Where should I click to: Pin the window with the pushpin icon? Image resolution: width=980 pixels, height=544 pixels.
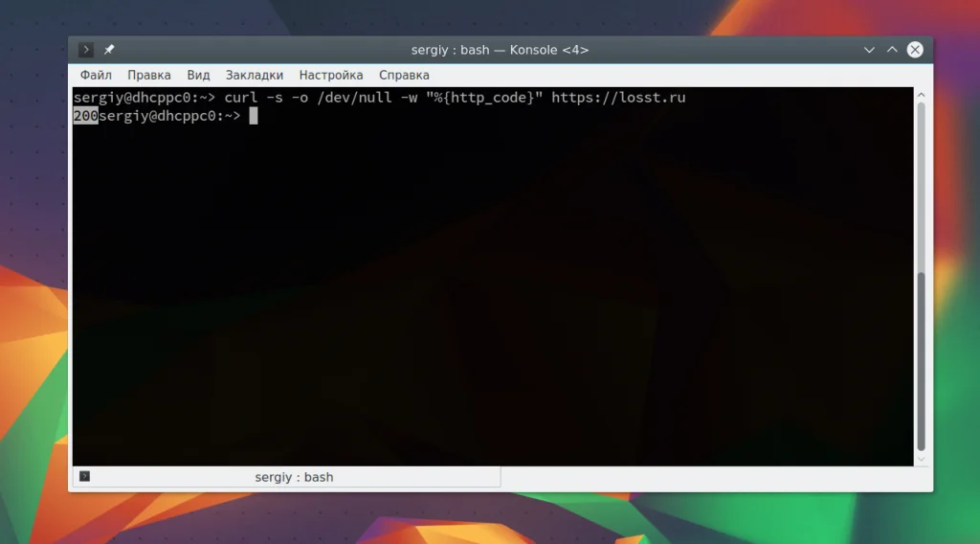pyautogui.click(x=109, y=50)
